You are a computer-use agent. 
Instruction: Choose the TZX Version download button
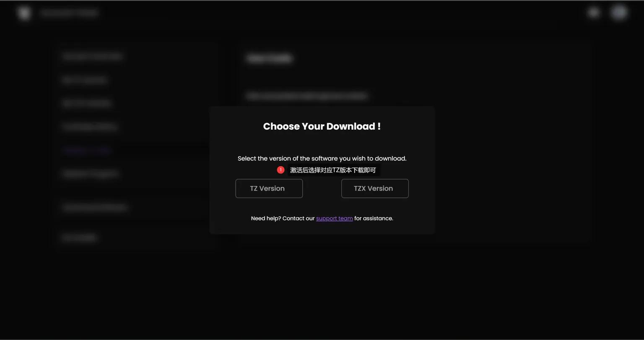tap(375, 188)
